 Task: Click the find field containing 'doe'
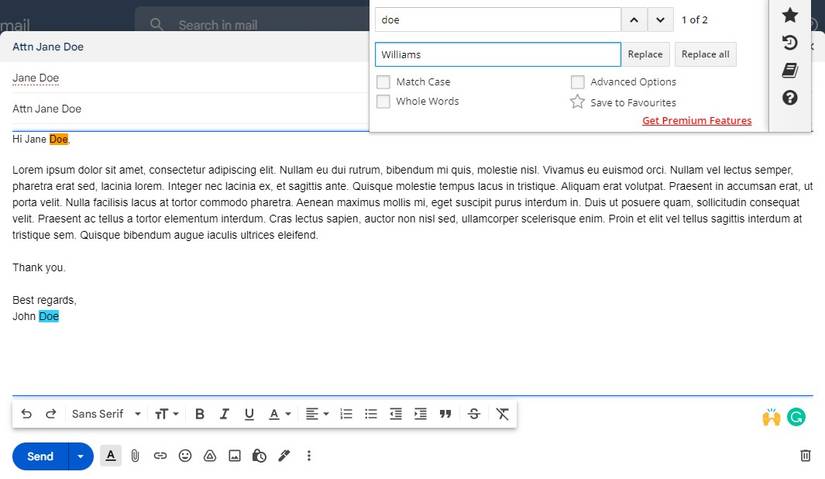[x=498, y=20]
